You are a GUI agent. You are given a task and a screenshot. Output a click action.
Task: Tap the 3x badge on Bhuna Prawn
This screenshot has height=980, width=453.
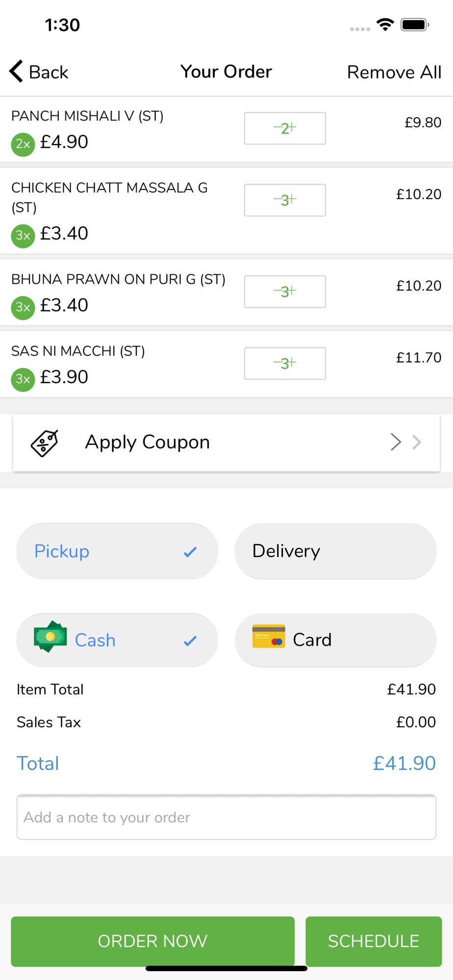point(23,308)
